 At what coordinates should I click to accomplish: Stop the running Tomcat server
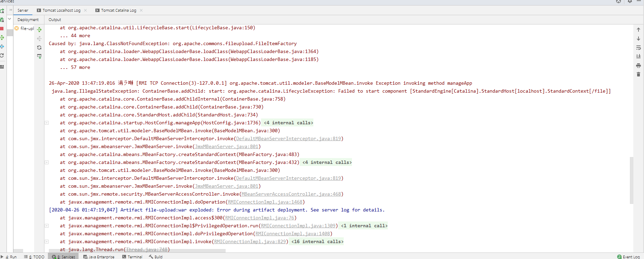[2, 29]
